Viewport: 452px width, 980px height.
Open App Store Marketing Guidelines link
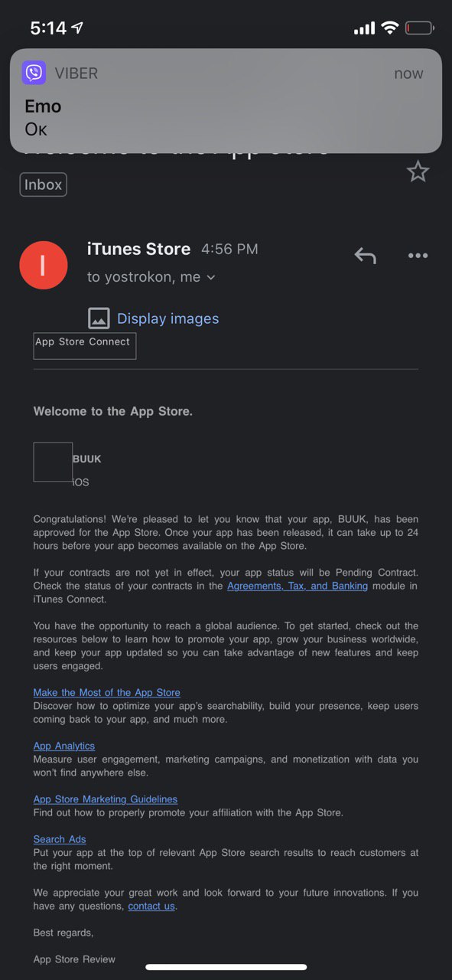pyautogui.click(x=106, y=799)
